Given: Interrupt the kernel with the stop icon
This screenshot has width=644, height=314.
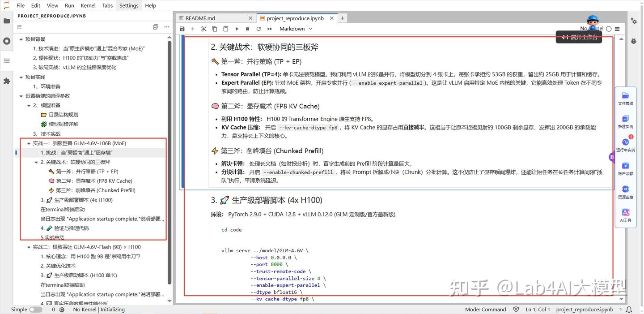Looking at the screenshot, I should pos(247,29).
